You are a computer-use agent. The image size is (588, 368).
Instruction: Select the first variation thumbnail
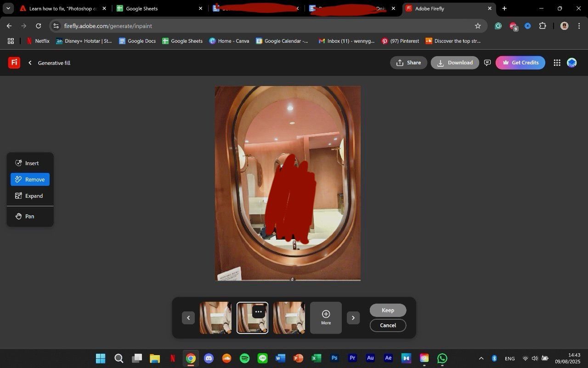(x=215, y=318)
